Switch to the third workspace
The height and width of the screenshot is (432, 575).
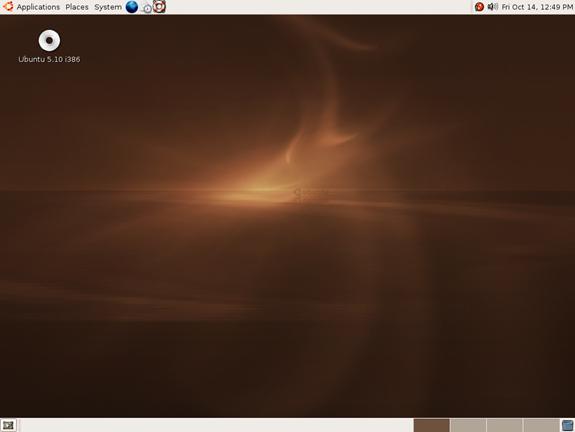[x=505, y=425]
